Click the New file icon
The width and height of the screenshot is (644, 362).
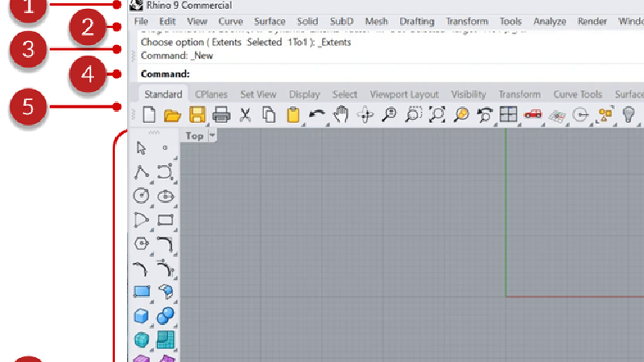[149, 114]
